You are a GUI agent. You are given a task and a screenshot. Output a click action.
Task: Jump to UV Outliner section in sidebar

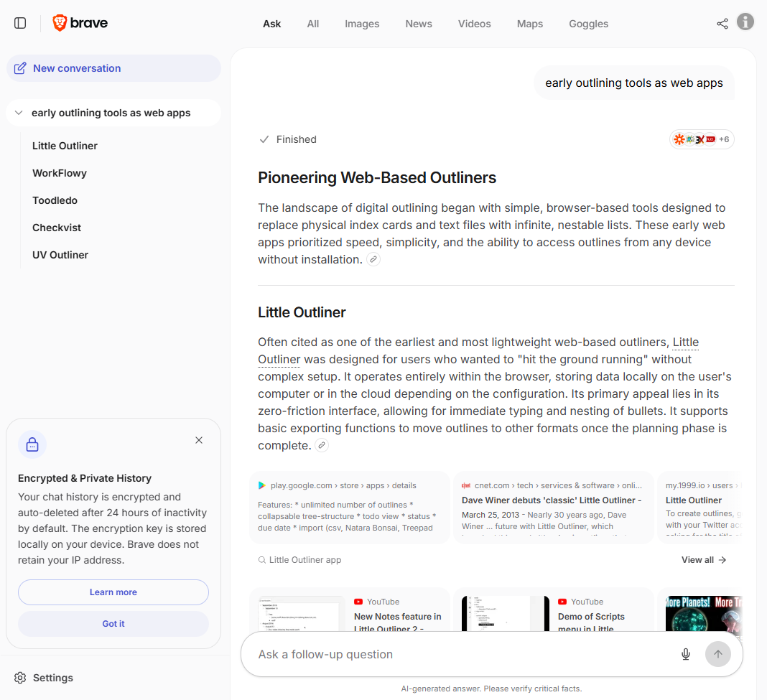(60, 255)
